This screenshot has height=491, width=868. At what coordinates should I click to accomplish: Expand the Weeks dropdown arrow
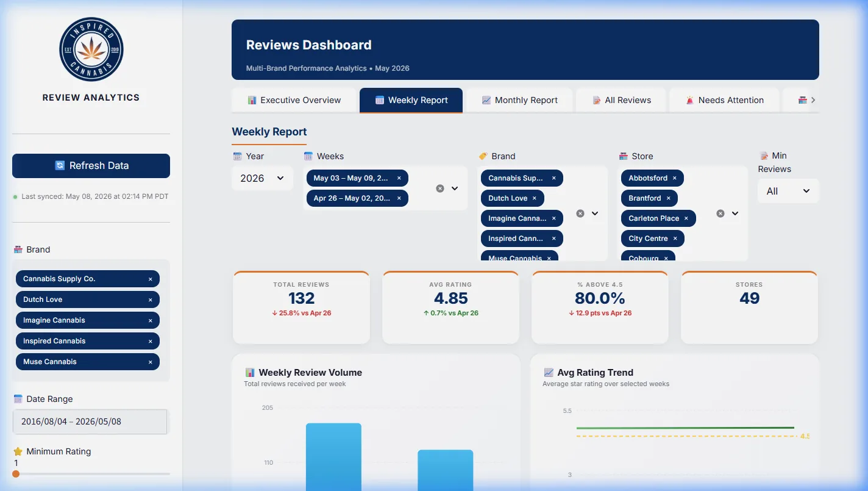click(x=455, y=188)
